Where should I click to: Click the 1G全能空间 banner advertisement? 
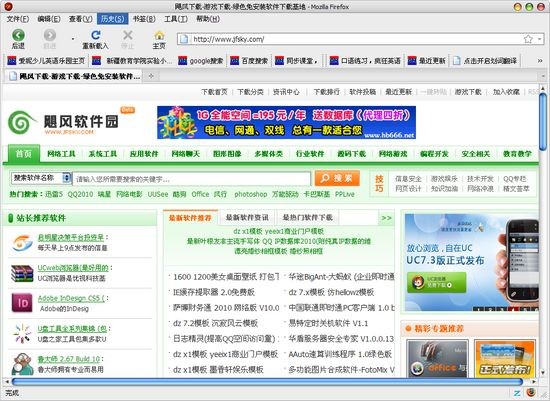(x=286, y=122)
